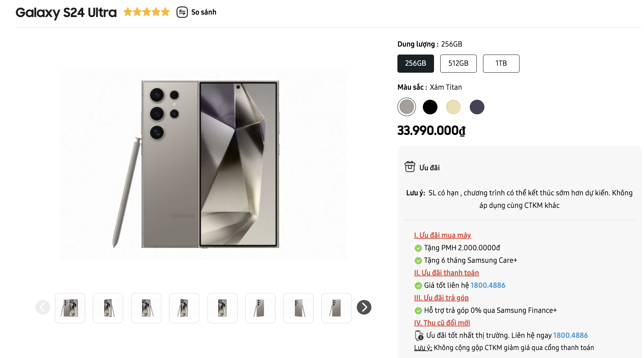This screenshot has width=644, height=358.
Task: Click the trade-in phone icon
Action: (419, 335)
